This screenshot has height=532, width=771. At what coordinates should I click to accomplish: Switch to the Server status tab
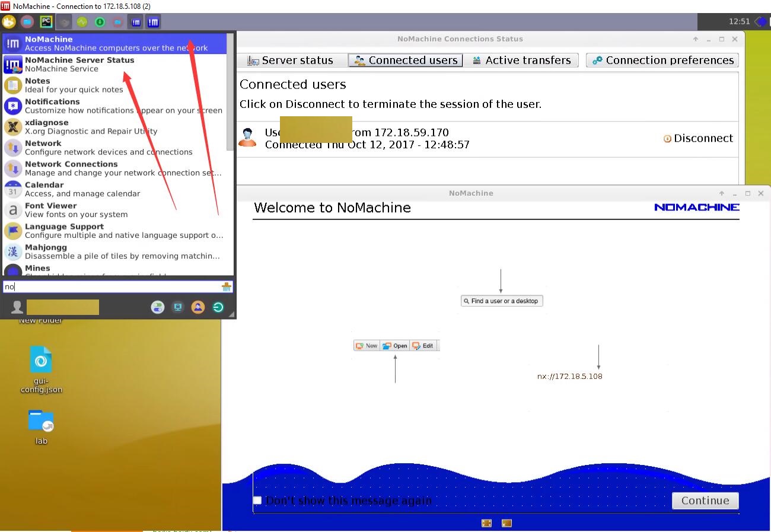[x=291, y=60]
